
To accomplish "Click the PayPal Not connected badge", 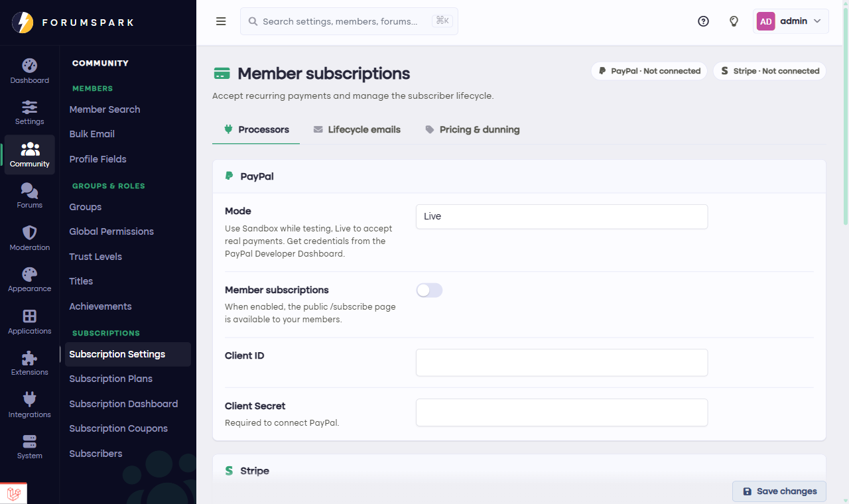I will coord(649,71).
